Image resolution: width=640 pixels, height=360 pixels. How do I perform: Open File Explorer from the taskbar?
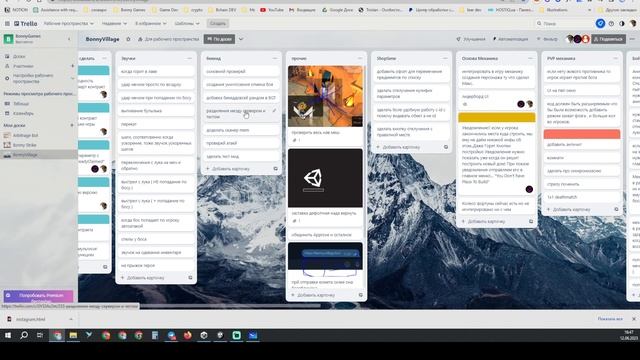(73, 336)
